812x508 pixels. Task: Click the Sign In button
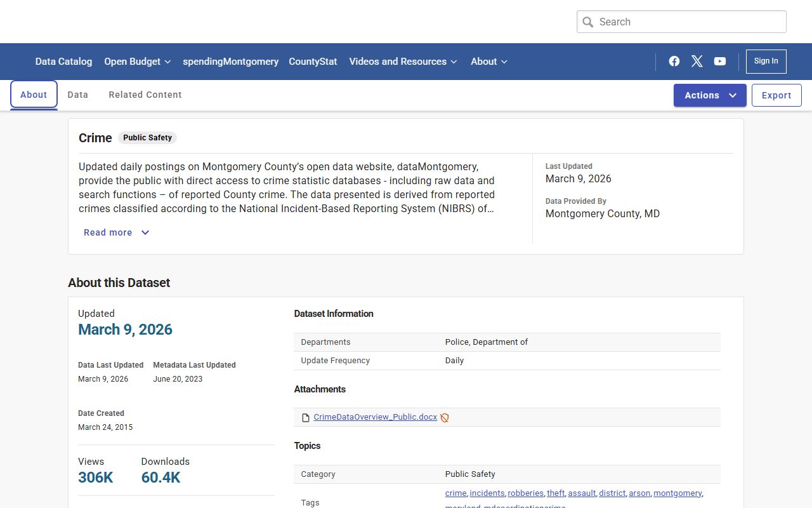click(766, 62)
